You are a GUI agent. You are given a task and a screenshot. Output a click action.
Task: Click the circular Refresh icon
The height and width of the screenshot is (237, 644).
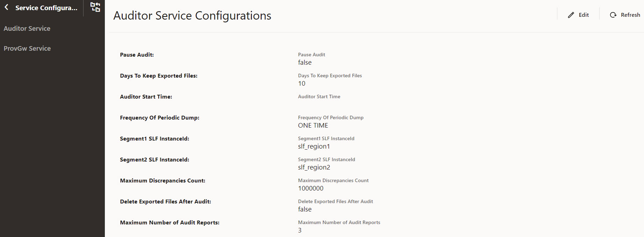(x=613, y=15)
